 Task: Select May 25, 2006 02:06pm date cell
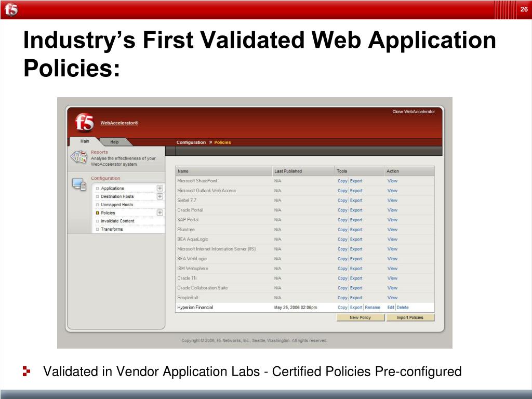tap(296, 308)
